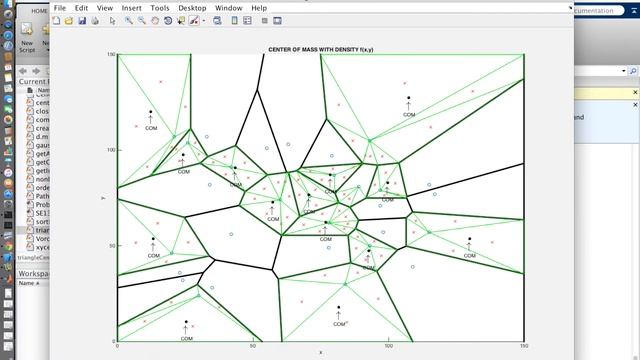Select the Pan hand tool

pyautogui.click(x=155, y=20)
